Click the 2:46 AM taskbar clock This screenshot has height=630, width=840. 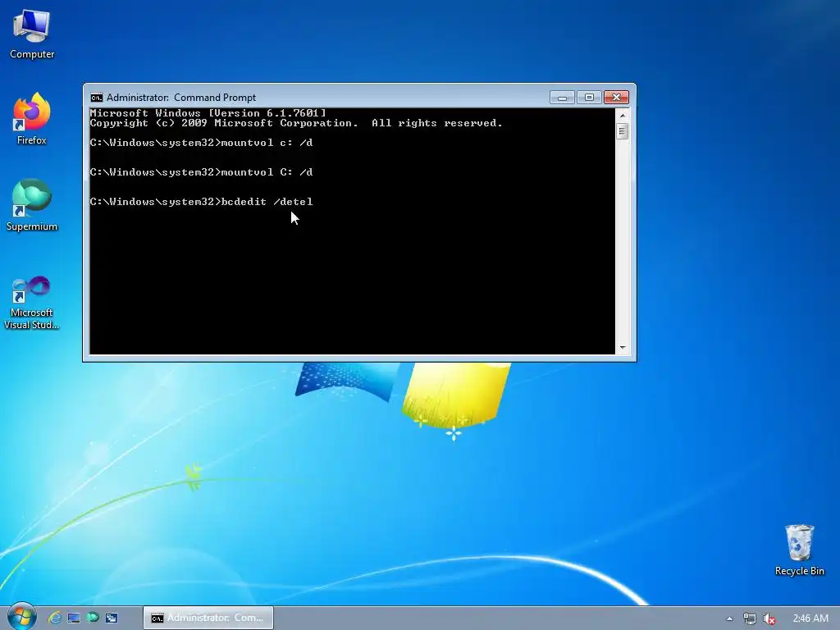(810, 619)
